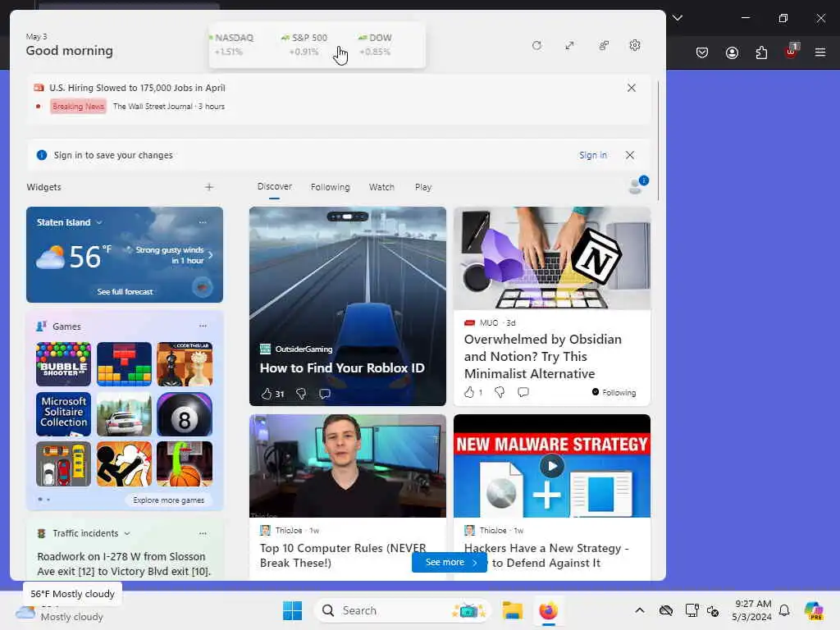Launch the block puzzle game tile
This screenshot has height=630, width=840.
tap(125, 364)
